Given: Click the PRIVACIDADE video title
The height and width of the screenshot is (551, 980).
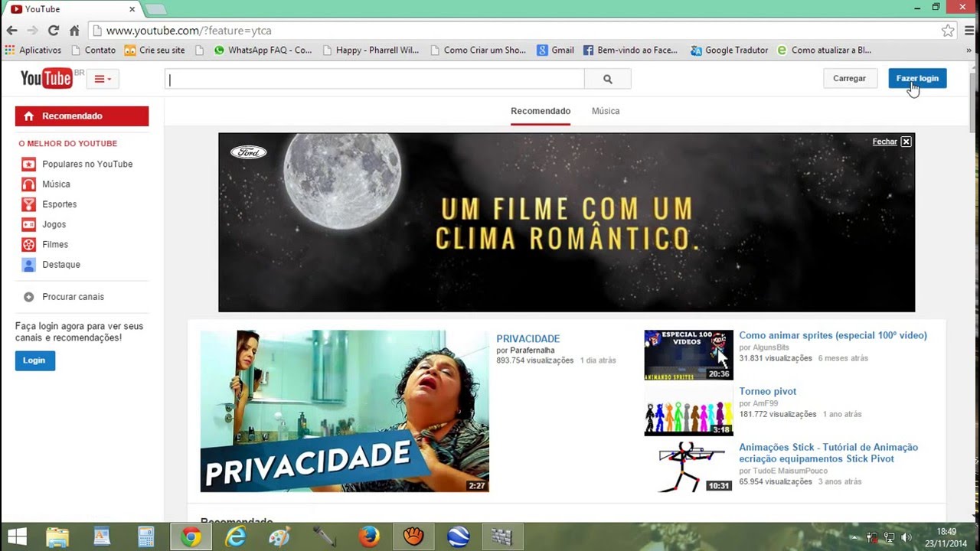Looking at the screenshot, I should pos(528,338).
